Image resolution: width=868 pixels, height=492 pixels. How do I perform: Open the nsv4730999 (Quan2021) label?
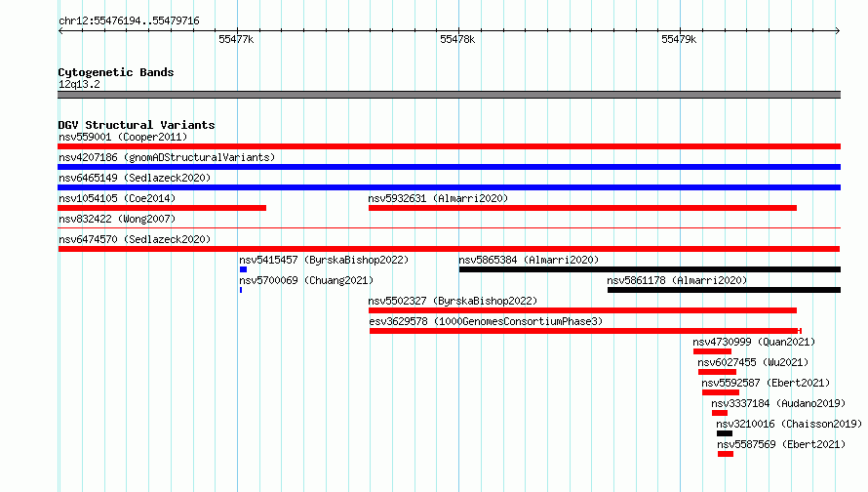(x=754, y=342)
